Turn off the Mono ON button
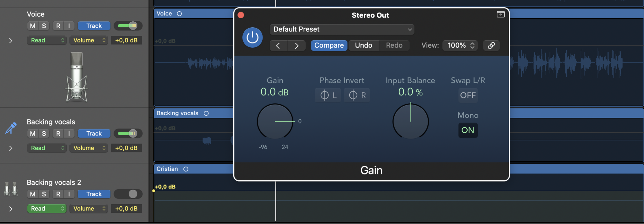Image resolution: width=644 pixels, height=224 pixels. [468, 130]
